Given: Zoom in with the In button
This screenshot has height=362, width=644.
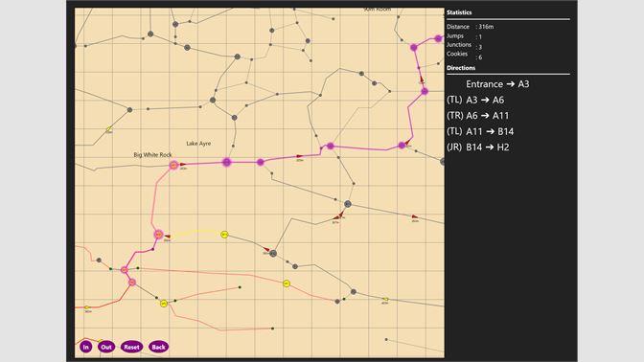Looking at the screenshot, I should point(86,347).
